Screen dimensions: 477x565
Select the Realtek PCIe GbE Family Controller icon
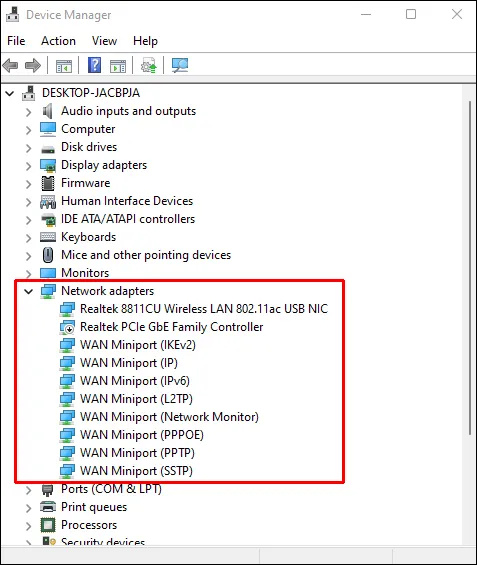coord(67,327)
